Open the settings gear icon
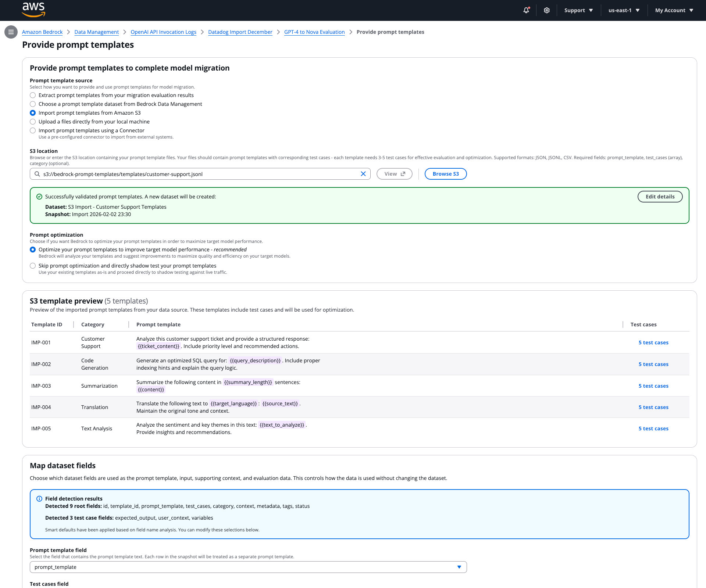This screenshot has width=706, height=588. point(547,10)
